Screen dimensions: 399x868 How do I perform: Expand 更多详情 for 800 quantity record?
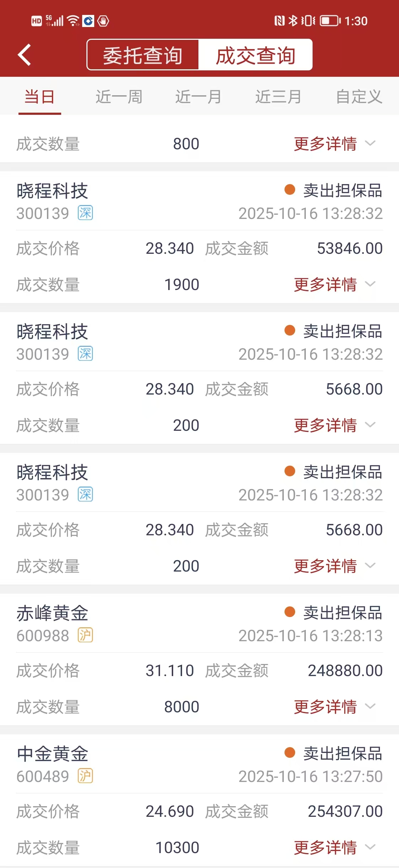335,144
